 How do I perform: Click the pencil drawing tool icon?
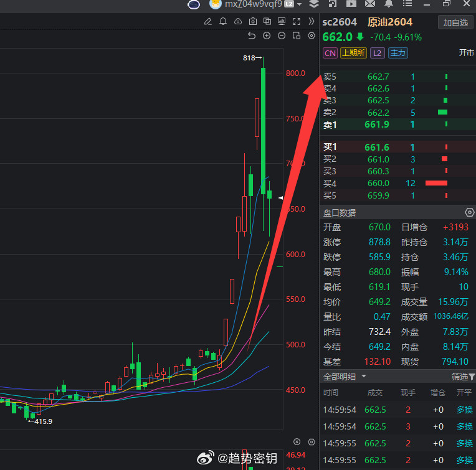tap(208, 22)
